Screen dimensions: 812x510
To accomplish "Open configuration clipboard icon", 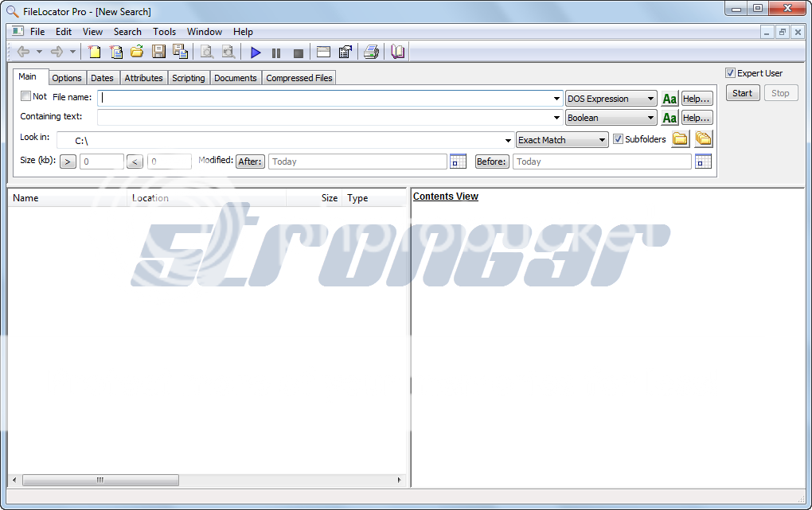I will (x=345, y=52).
